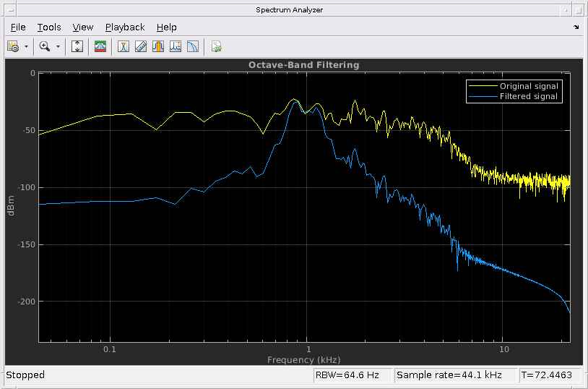Open the View menu

tap(83, 27)
